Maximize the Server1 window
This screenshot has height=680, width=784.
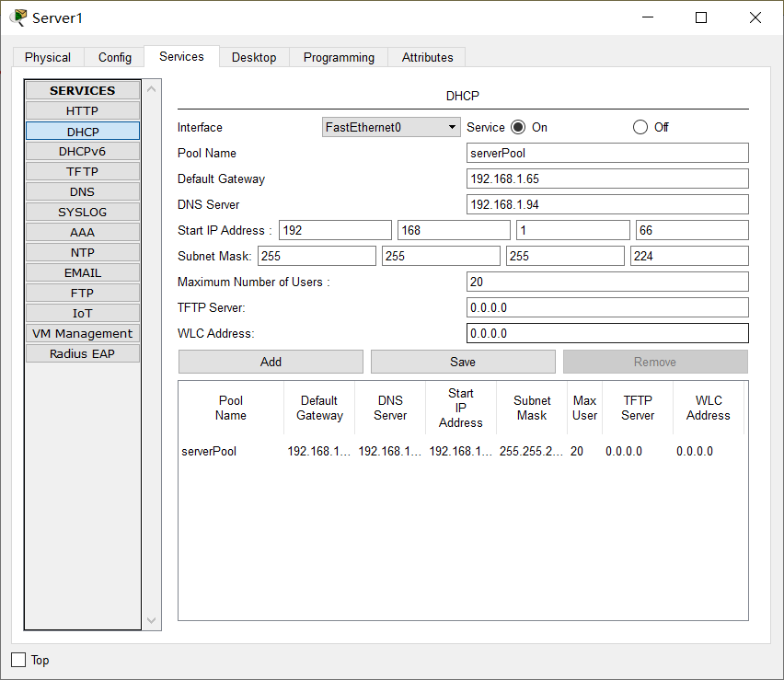(x=701, y=17)
